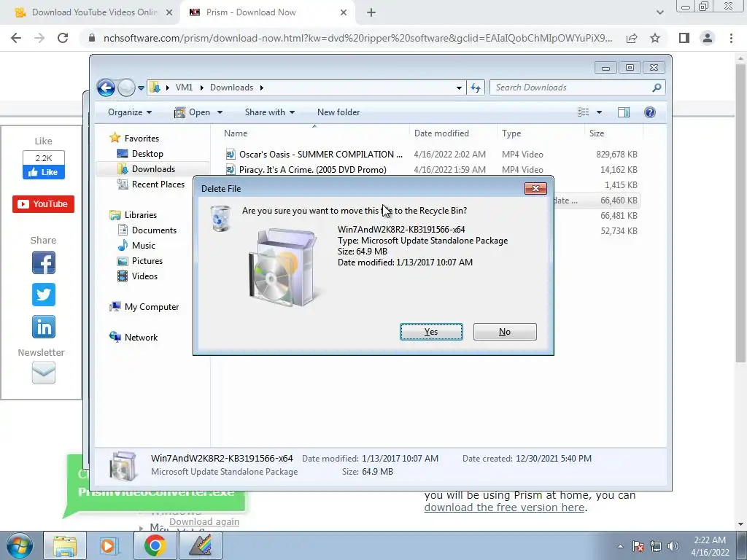Click the Download again link

pyautogui.click(x=204, y=522)
